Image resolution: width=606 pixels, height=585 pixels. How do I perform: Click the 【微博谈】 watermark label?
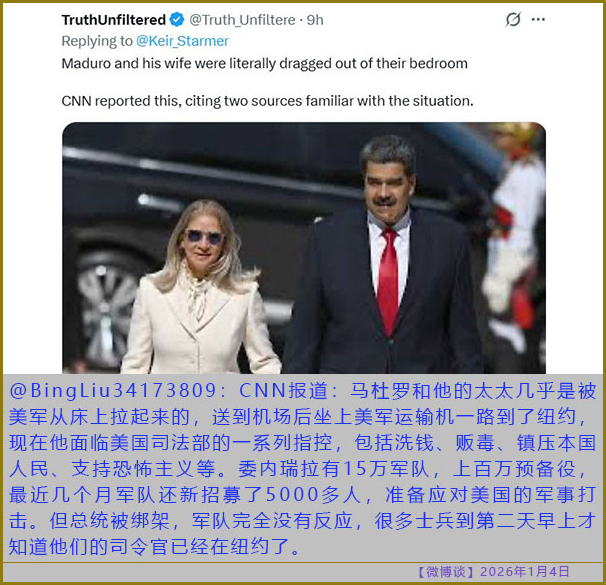(446, 571)
